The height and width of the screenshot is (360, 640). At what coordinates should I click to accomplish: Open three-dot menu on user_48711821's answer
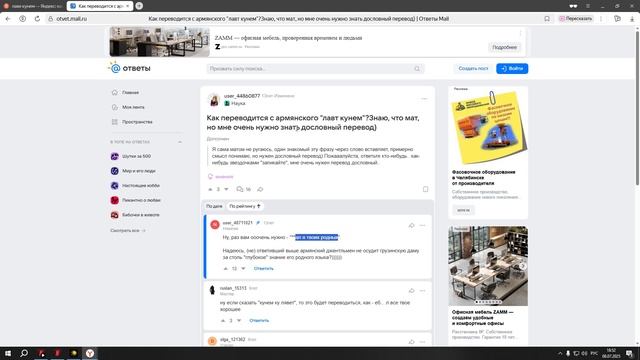(x=422, y=225)
